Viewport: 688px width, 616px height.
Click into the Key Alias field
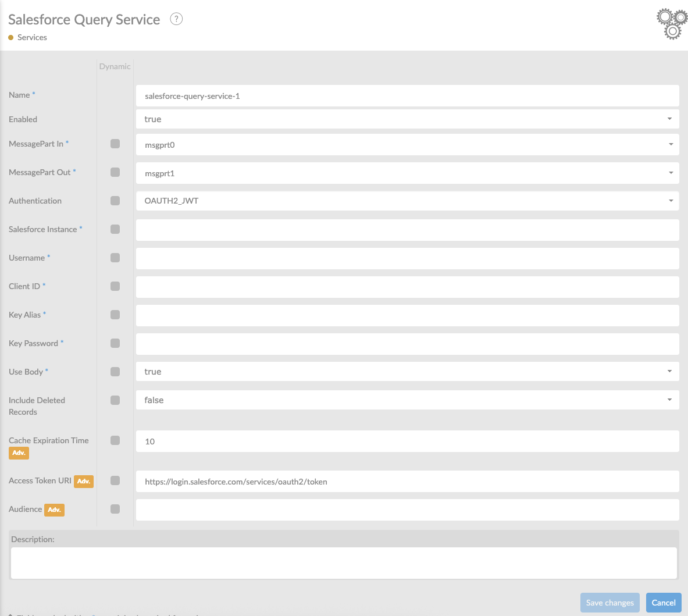coord(407,316)
